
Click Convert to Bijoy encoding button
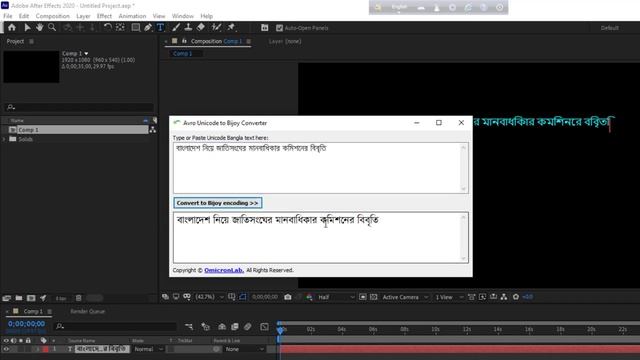pyautogui.click(x=218, y=203)
